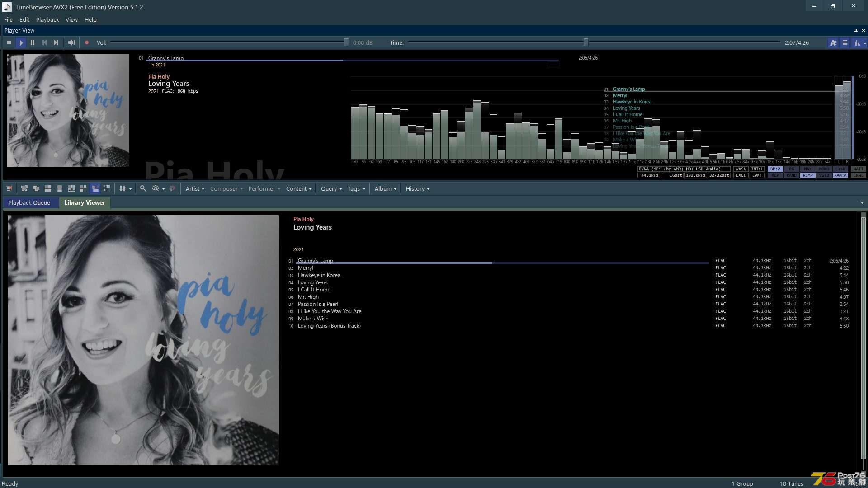
Task: Open the Content dropdown
Action: pyautogui.click(x=299, y=189)
